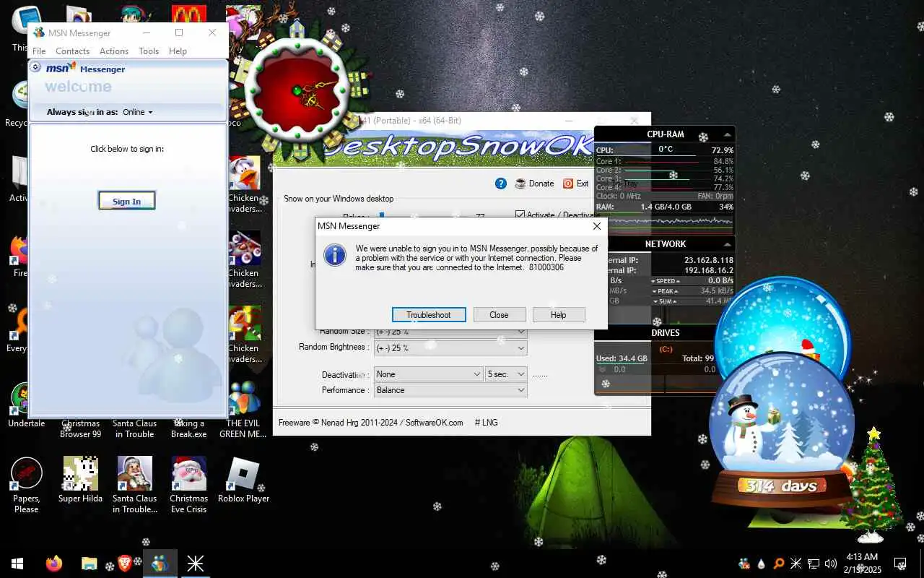
Task: Open the Random Brightness dropdown
Action: (450, 348)
